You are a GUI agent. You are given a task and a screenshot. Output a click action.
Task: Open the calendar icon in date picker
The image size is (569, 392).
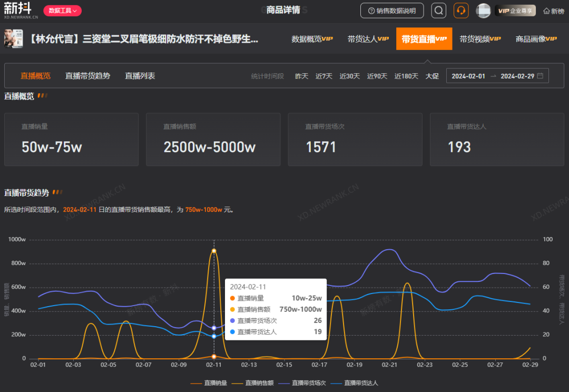tap(540, 76)
